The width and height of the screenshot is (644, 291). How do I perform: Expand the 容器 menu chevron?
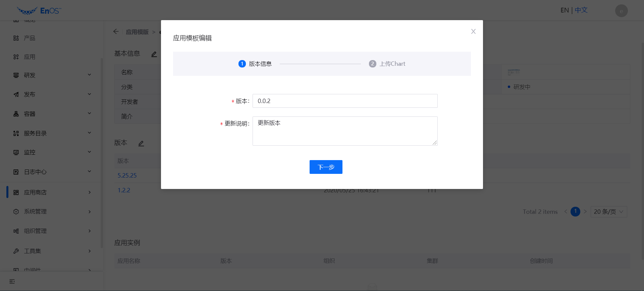click(89, 113)
